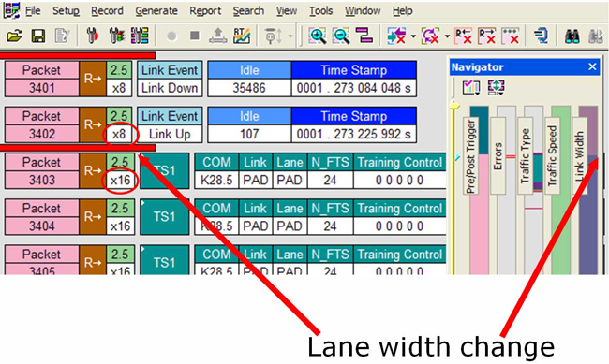
Task: Click the yellow Navigator position slider handle
Action: click(x=454, y=105)
